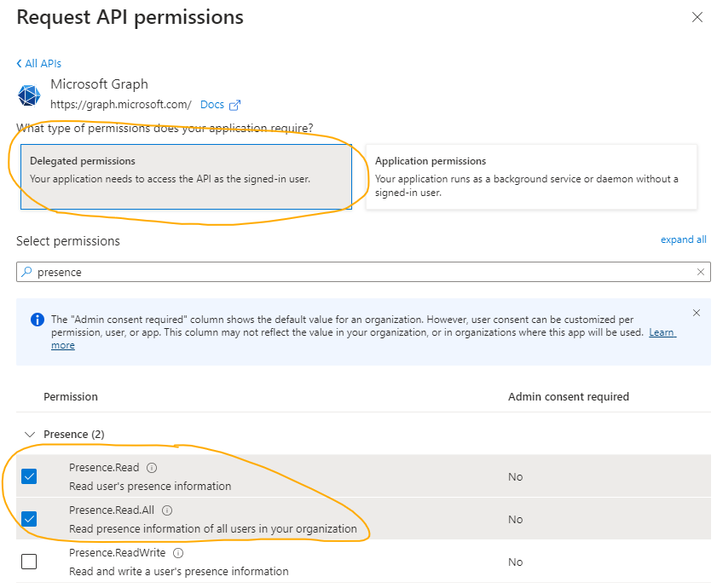Open the Learn more link
The height and width of the screenshot is (588, 717).
[662, 332]
